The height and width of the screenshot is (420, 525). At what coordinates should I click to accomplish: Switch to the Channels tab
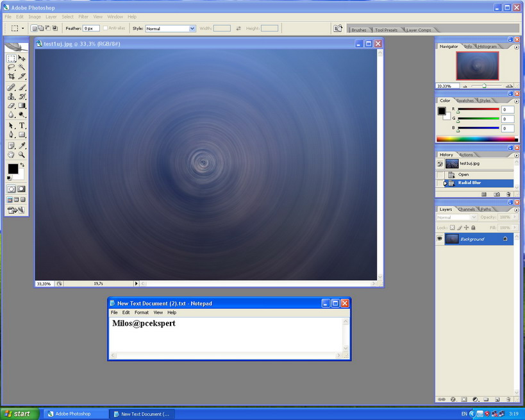tap(466, 210)
